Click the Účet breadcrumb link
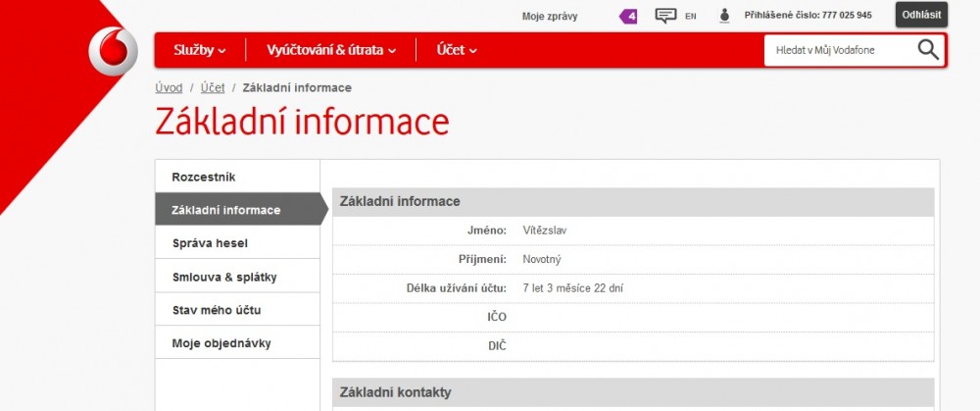980x411 pixels. [x=213, y=88]
